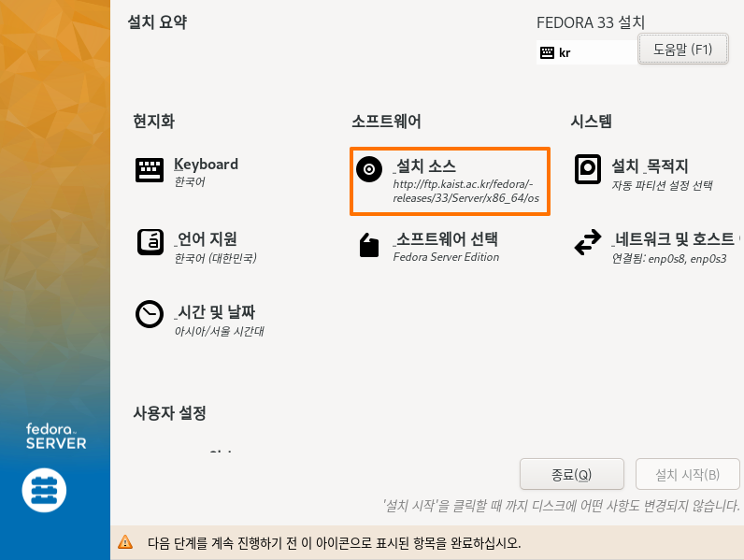744x560 pixels.
Task: Click the 설치 요약 title
Action: pos(158,22)
